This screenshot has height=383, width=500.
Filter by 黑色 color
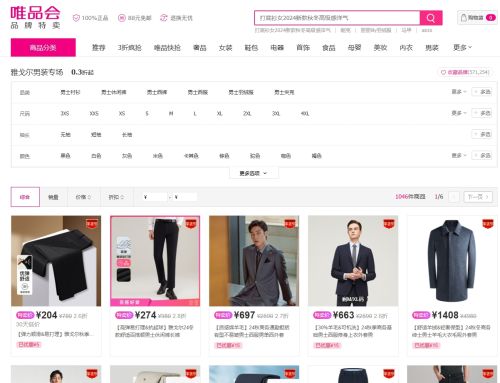(x=65, y=156)
